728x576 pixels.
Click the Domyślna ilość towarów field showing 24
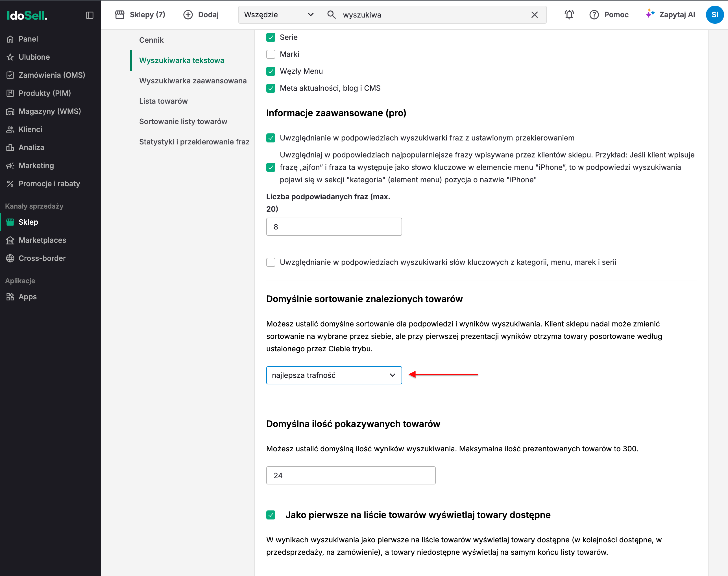351,475
